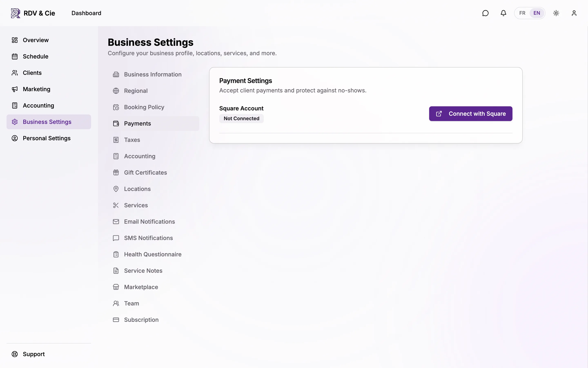Select the Services settings tab

(x=154, y=205)
